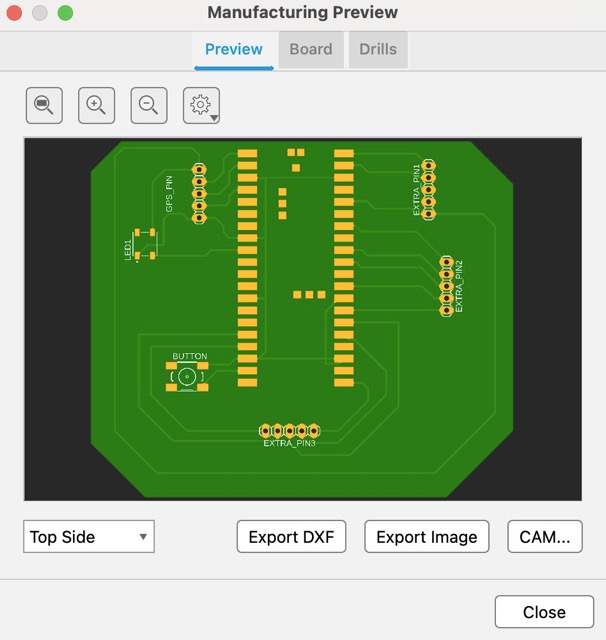Switch to the Drills tab
The height and width of the screenshot is (640, 606).
378,49
